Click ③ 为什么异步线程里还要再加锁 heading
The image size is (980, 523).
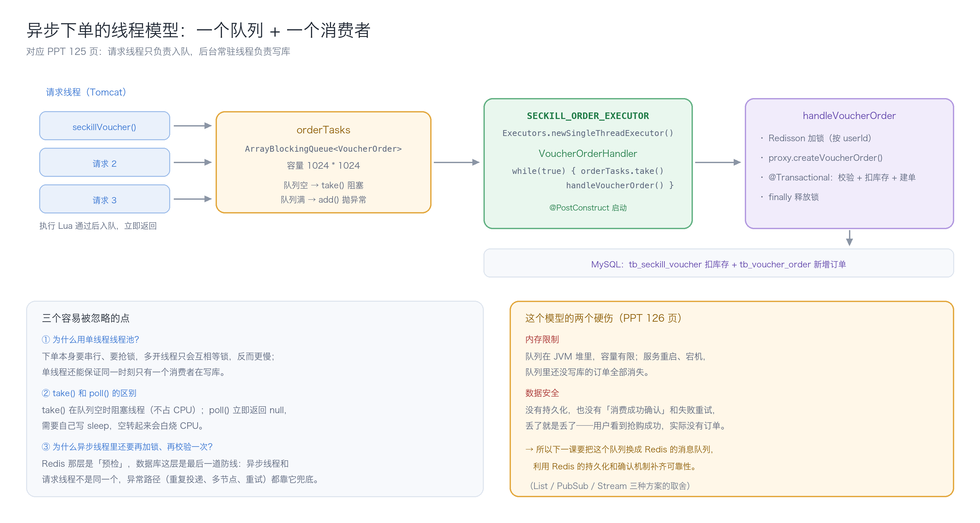click(x=127, y=447)
